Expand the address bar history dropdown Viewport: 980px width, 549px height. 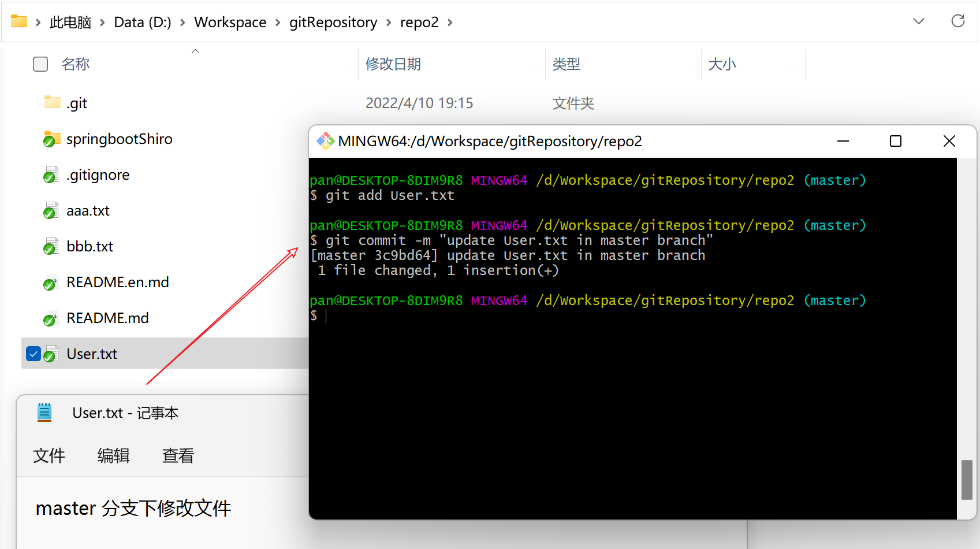pos(918,21)
